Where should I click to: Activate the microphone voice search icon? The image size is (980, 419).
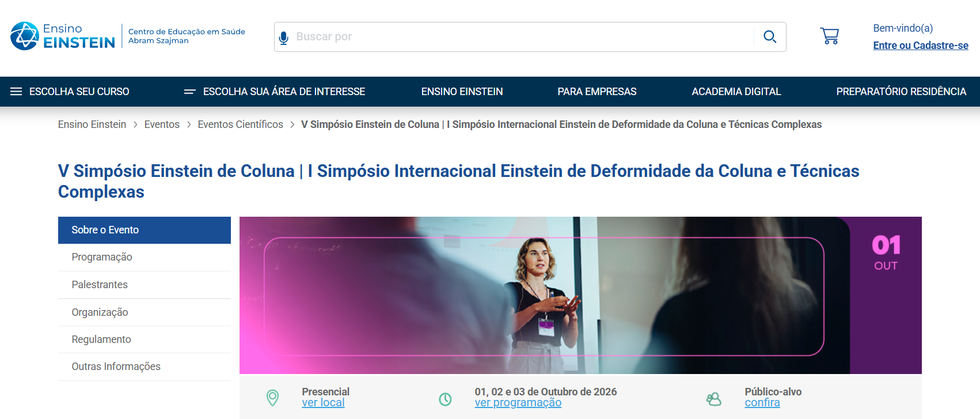pos(283,37)
